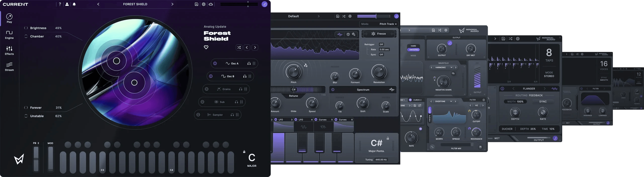644x177 pixels.
Task: Click the C4 key on keyboard
Action: click(172, 162)
